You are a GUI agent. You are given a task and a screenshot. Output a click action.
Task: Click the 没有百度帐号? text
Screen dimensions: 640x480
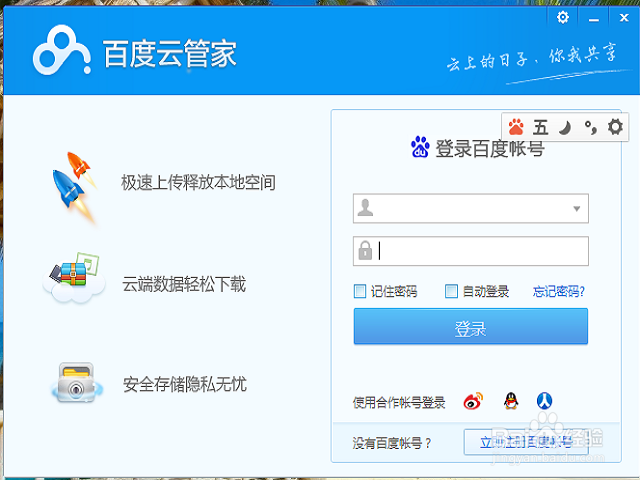point(392,443)
